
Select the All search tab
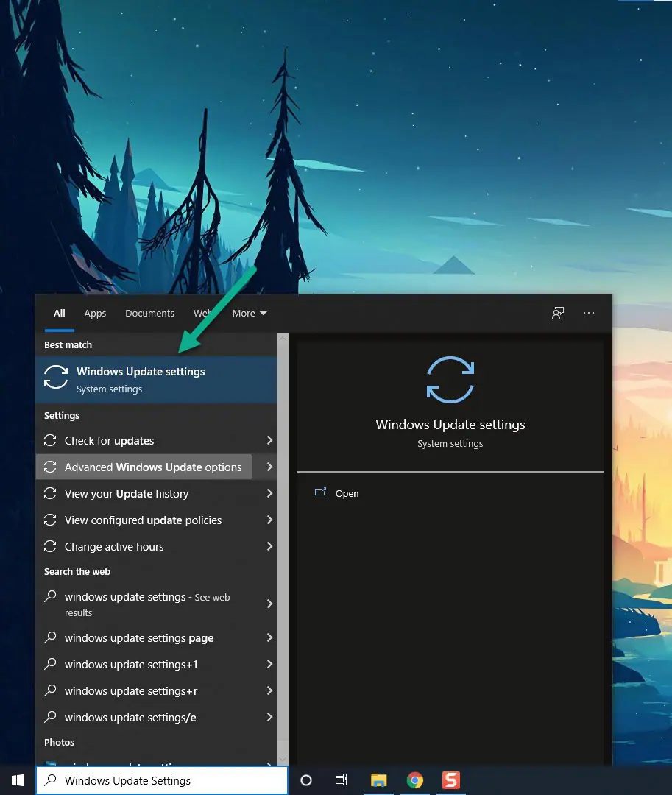(60, 314)
